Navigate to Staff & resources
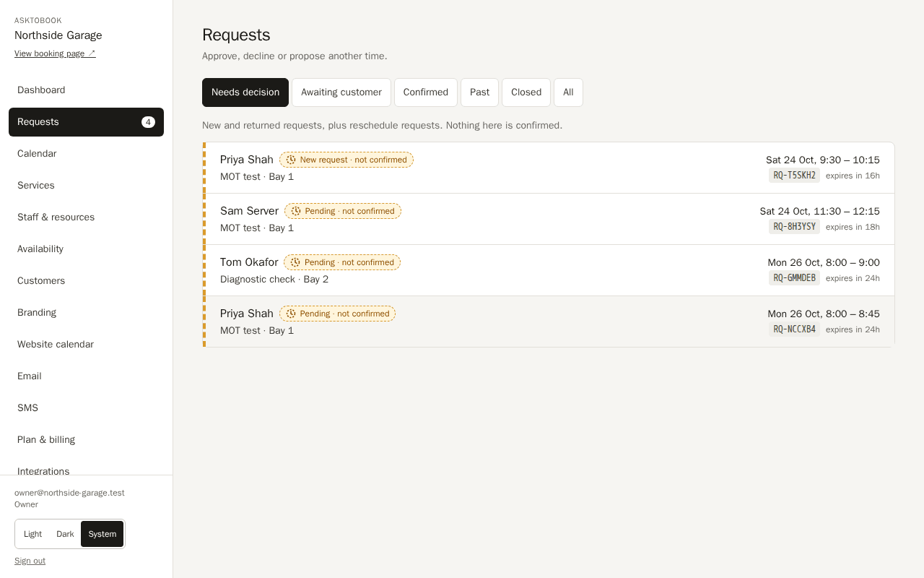Viewport: 924px width, 578px height. (86, 217)
